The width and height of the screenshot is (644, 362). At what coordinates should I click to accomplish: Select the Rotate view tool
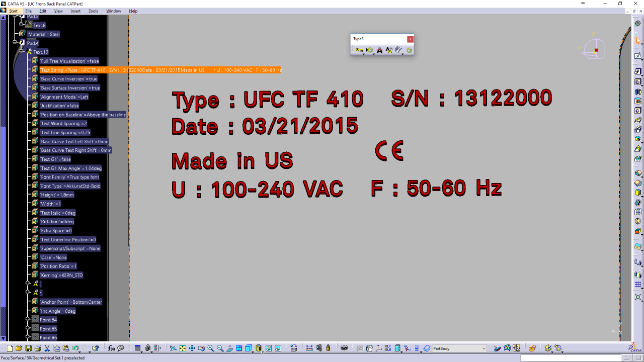(x=202, y=348)
